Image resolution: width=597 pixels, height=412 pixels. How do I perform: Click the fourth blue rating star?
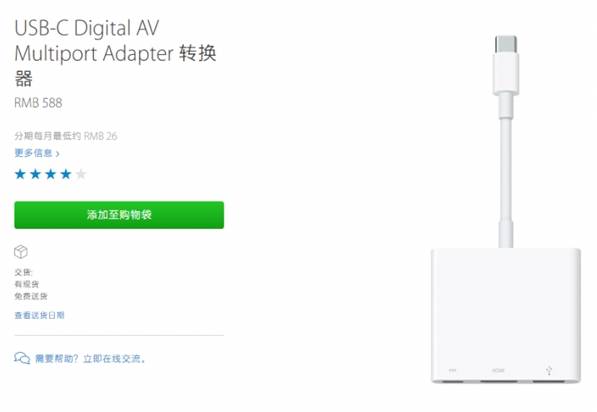point(66,174)
